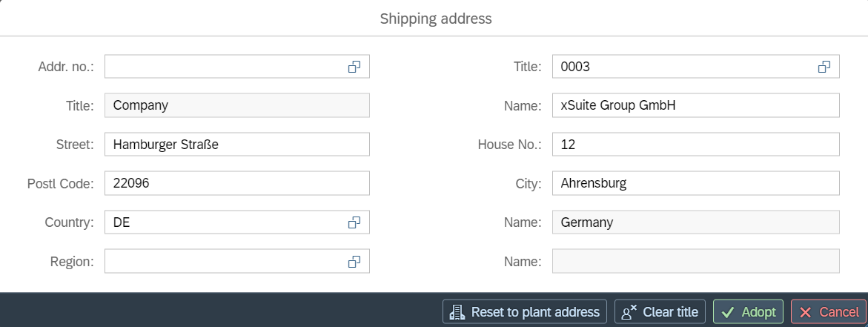This screenshot has width=868, height=327.
Task: Click the Name field xSuite Group GmbH
Action: point(695,105)
